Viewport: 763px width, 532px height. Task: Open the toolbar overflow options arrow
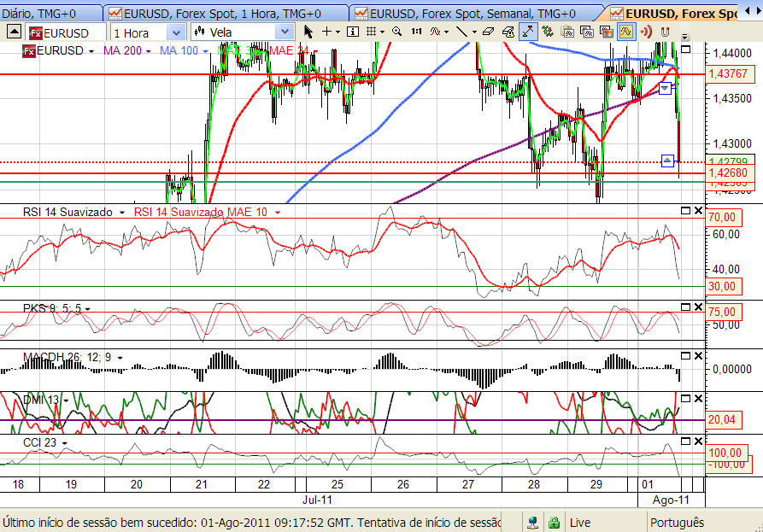(x=684, y=37)
